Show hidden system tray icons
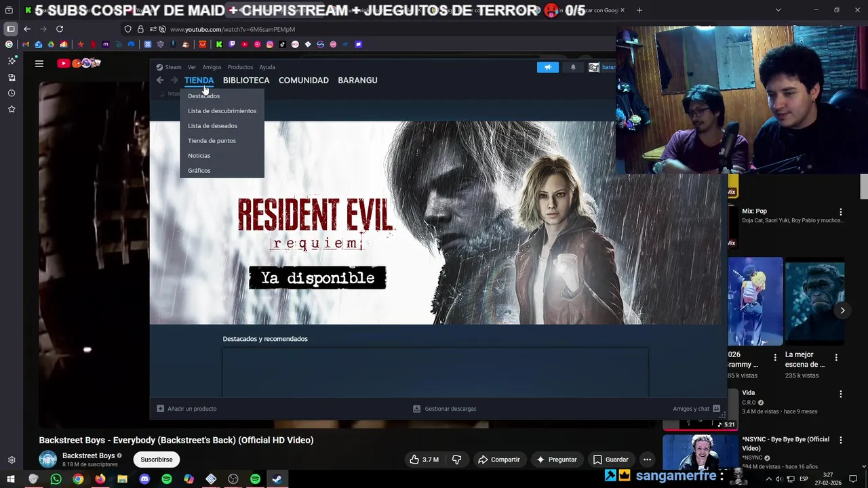 (768, 479)
